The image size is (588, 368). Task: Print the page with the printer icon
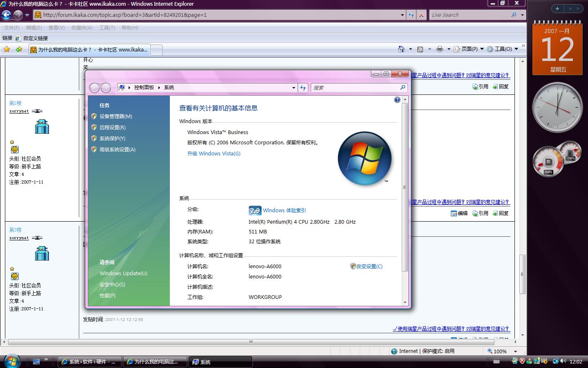[x=440, y=49]
